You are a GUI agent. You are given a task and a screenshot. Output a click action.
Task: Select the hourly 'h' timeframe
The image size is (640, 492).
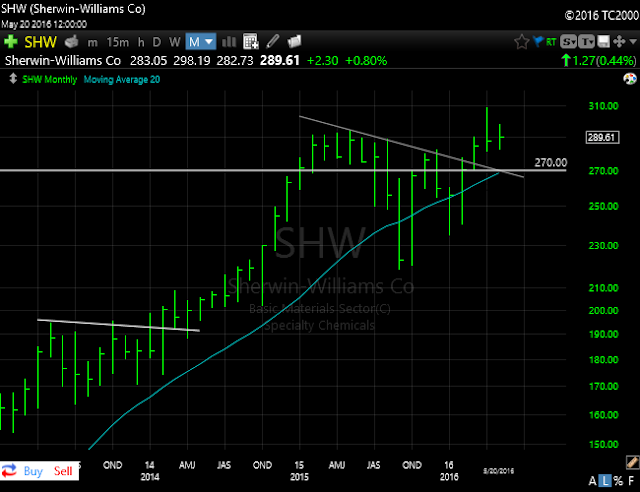(x=141, y=42)
